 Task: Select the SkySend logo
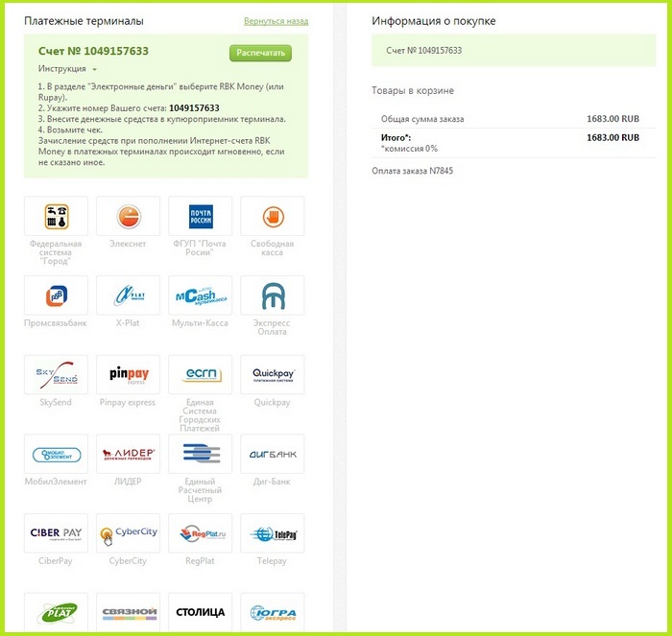[x=56, y=375]
